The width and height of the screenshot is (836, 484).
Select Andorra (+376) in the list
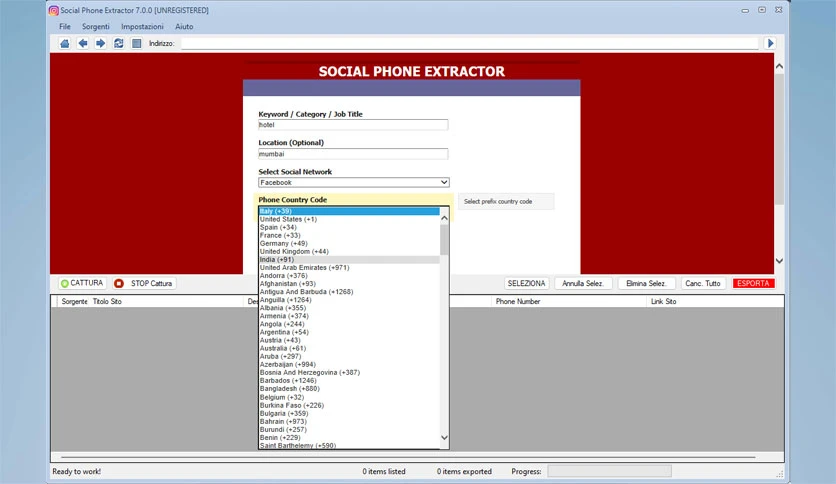349,276
